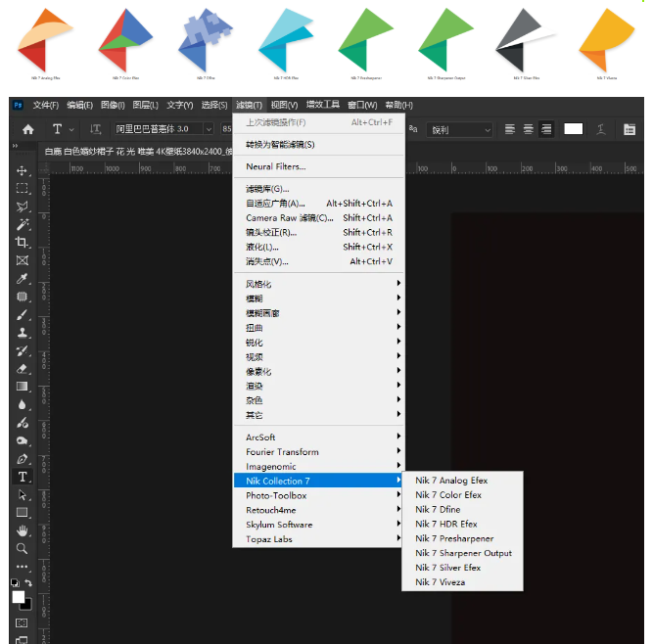Viewport: 653px width, 644px height.
Task: Select the Rectangular Marquee tool
Action: coord(23,189)
